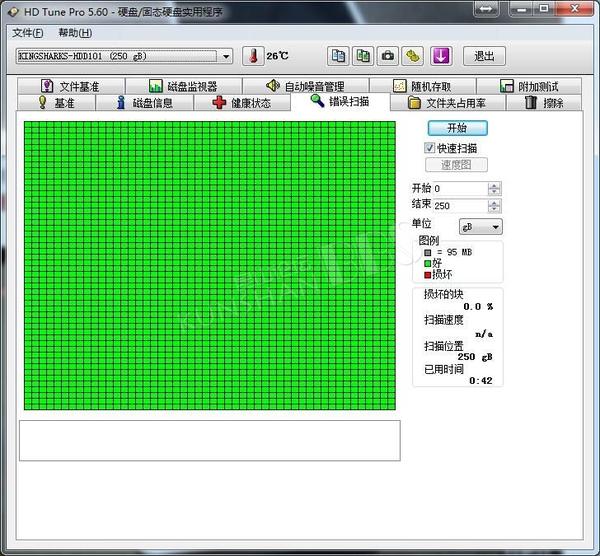Click the n/a scan speed value

tap(484, 334)
